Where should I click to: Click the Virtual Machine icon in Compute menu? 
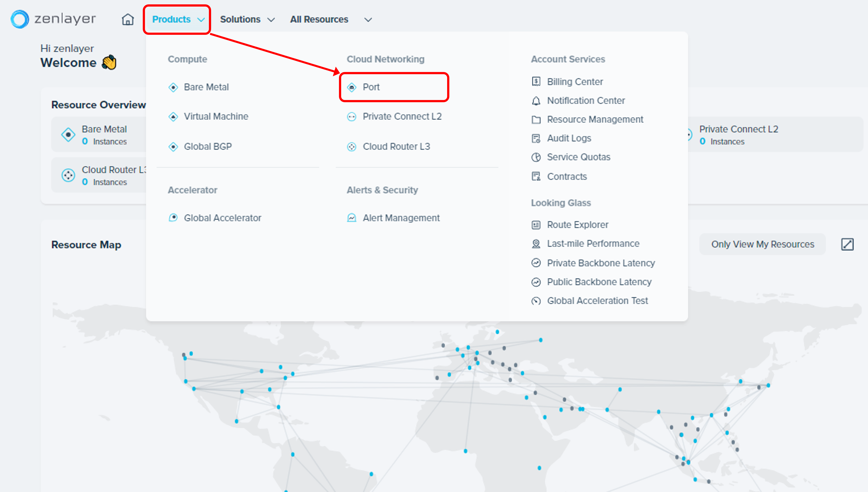coord(173,117)
